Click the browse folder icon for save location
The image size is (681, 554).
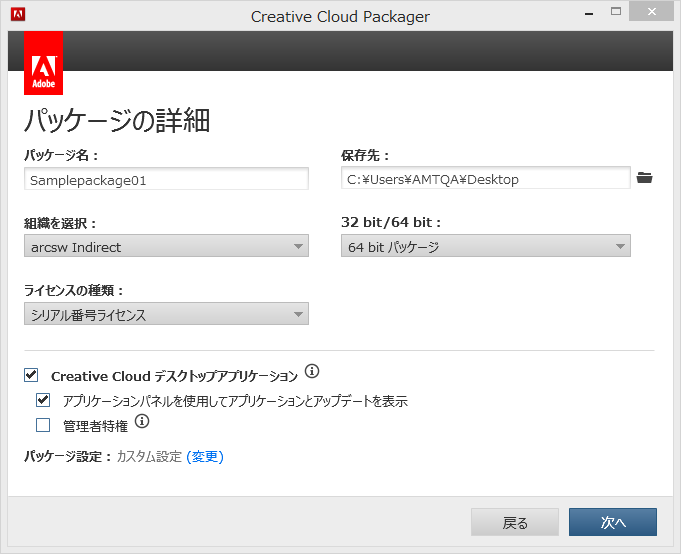click(645, 178)
